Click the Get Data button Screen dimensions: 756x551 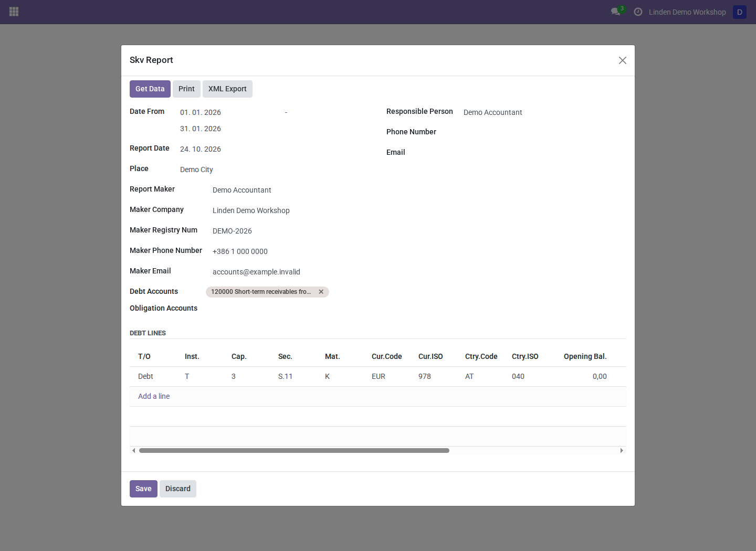150,89
